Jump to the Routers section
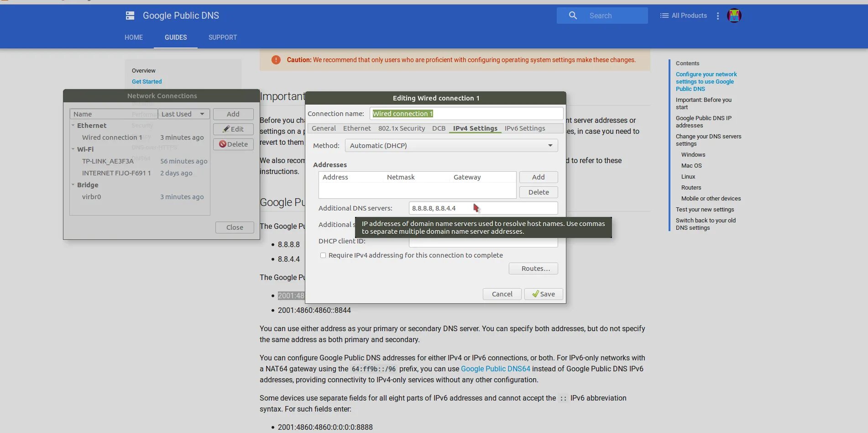The image size is (868, 433). pyautogui.click(x=691, y=188)
